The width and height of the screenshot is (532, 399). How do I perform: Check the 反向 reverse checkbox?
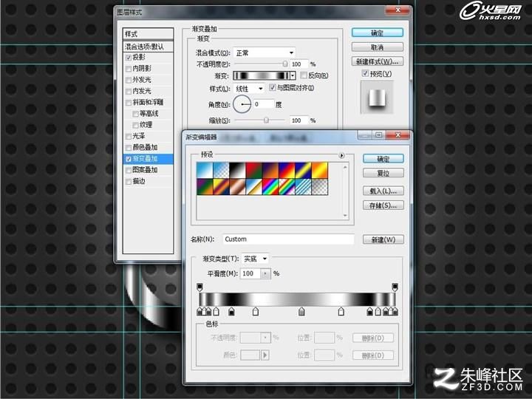[x=304, y=75]
